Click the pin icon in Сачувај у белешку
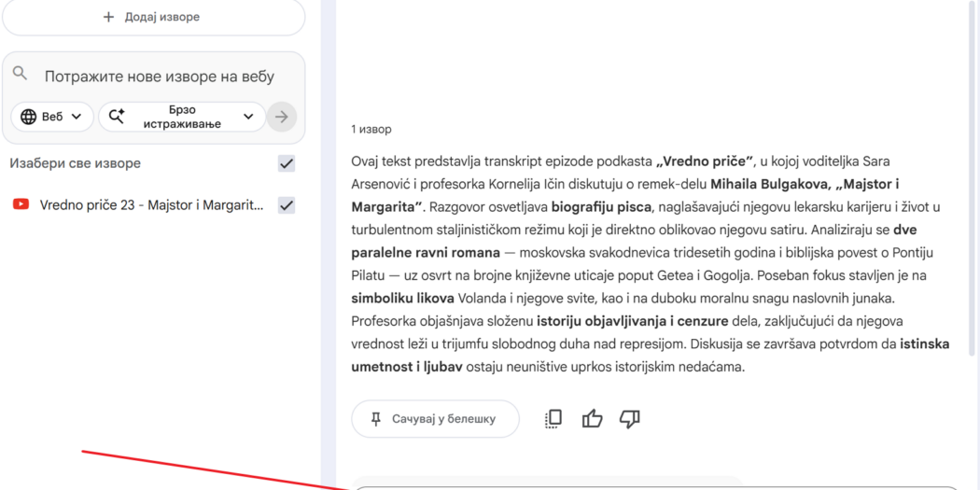The image size is (980, 490). [x=376, y=419]
